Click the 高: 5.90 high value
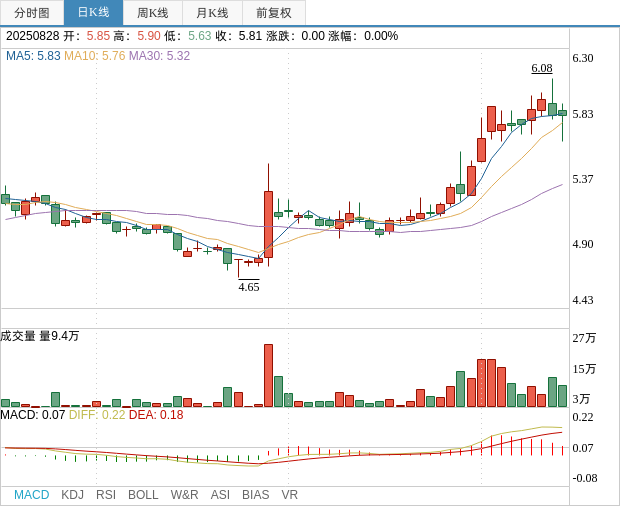The image size is (620, 506). (x=137, y=36)
